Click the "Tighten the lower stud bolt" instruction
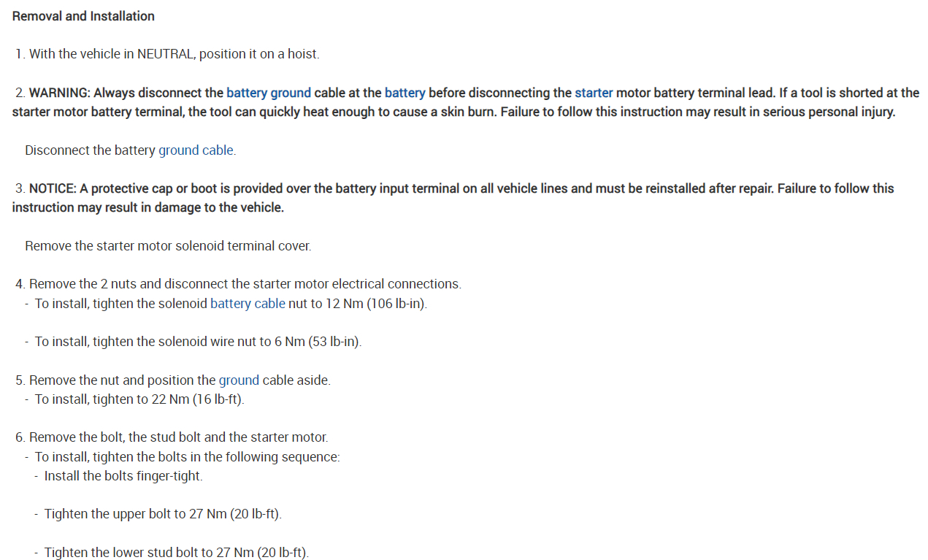 (176, 553)
